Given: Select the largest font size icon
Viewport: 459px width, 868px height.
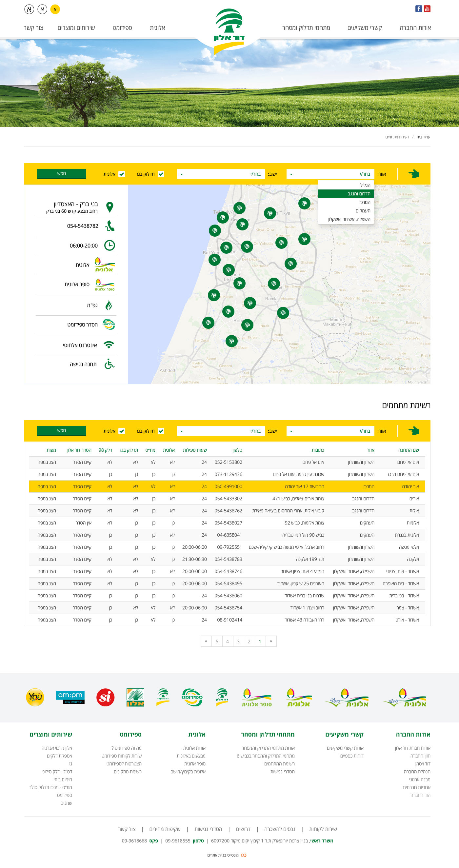Looking at the screenshot, I should click(x=29, y=9).
